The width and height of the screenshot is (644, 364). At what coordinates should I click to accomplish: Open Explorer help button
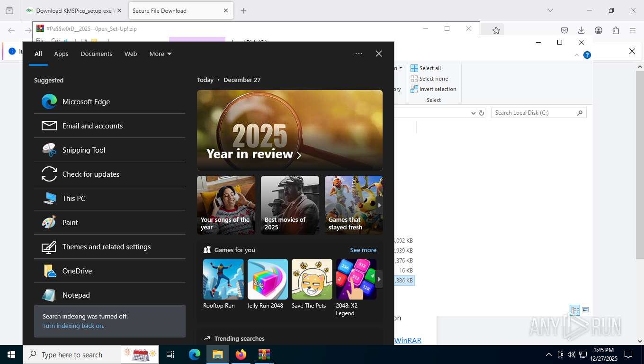tap(587, 55)
